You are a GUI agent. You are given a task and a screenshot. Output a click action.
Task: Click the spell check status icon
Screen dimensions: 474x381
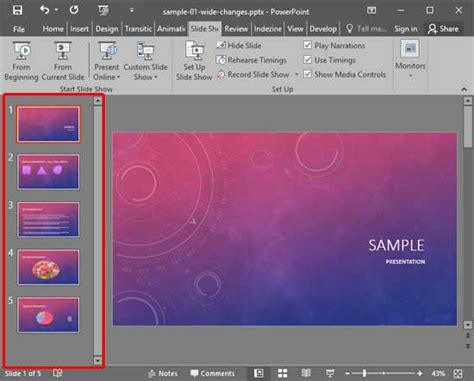(x=57, y=373)
